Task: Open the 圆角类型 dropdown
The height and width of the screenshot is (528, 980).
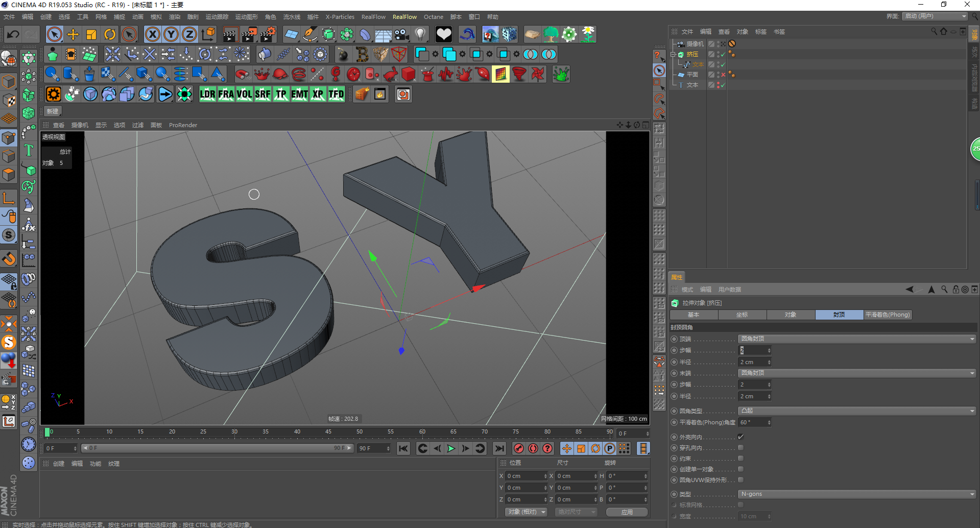Action: 857,411
